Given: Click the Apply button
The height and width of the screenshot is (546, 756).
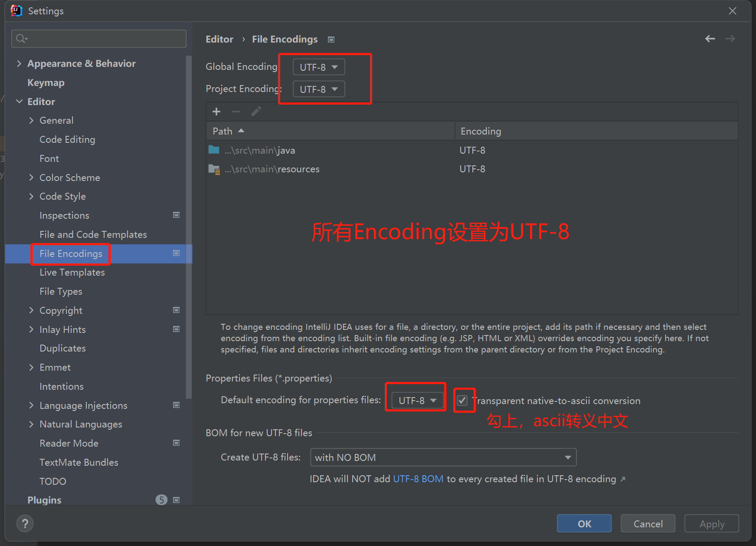Looking at the screenshot, I should coord(712,523).
